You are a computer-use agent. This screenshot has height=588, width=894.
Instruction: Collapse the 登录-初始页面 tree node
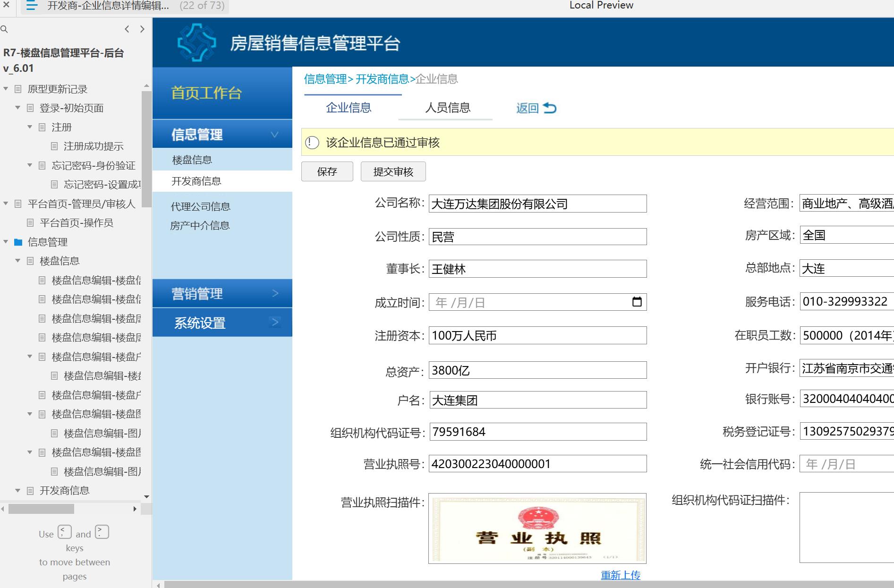[x=18, y=108]
